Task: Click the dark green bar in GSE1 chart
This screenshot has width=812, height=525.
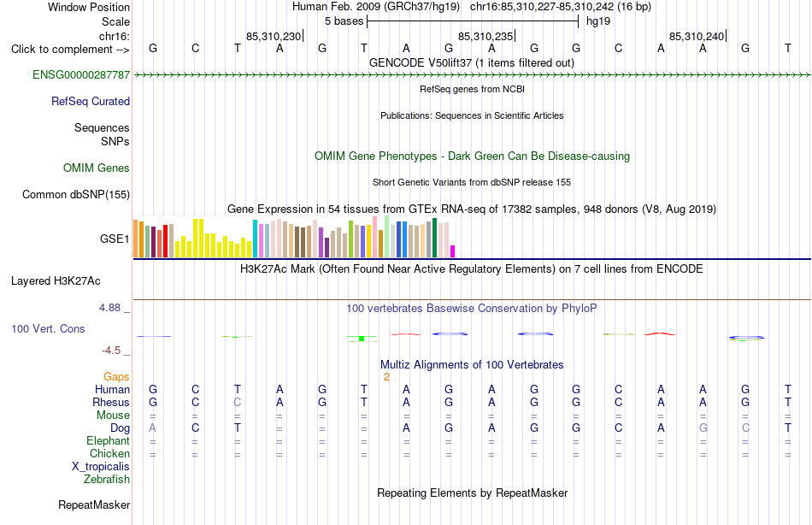Action: pos(434,238)
